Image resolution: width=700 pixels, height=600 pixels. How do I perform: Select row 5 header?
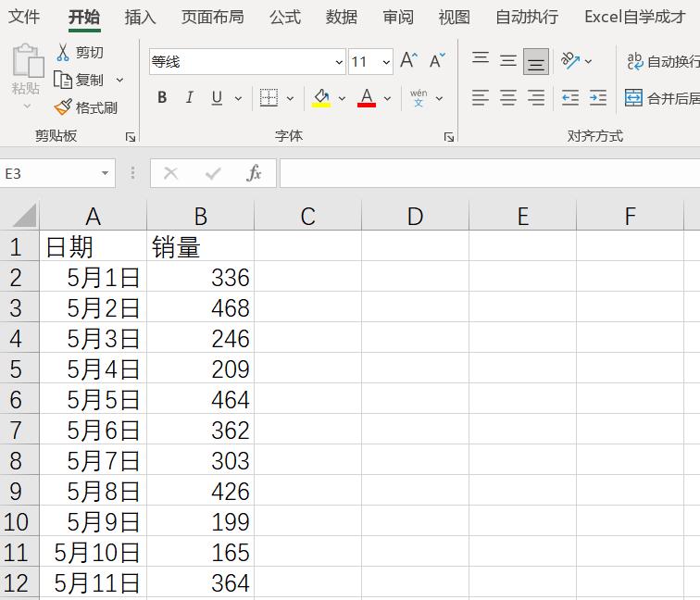pos(19,369)
